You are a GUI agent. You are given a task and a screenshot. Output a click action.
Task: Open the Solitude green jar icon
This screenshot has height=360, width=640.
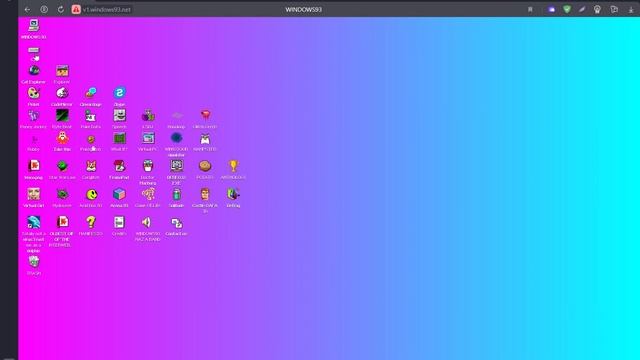pos(176,194)
